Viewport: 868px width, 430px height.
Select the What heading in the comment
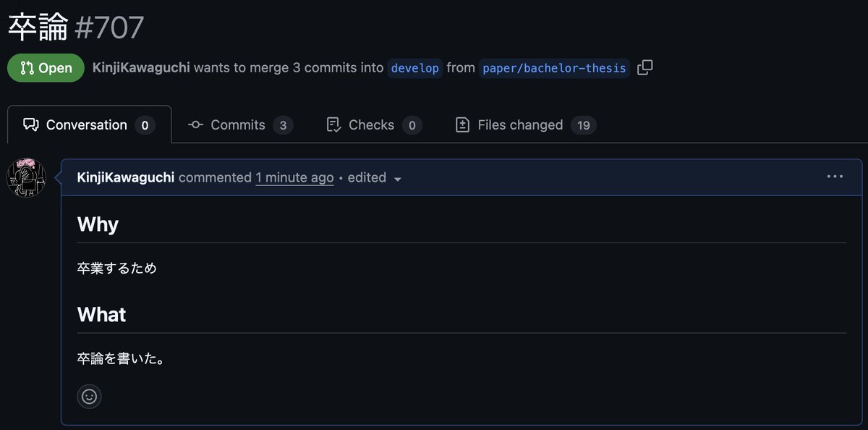point(101,315)
